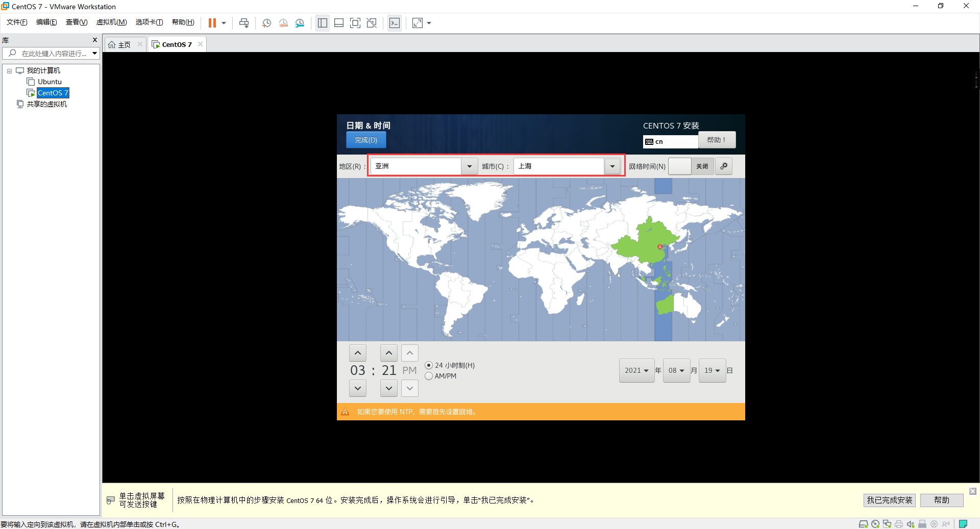
Task: Switch to the 主页 home tab
Action: 119,45
